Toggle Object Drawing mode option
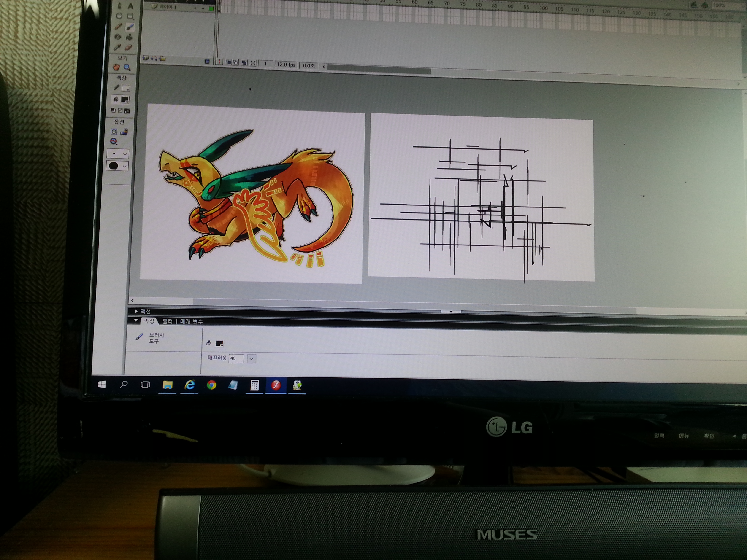747x560 pixels. tap(114, 132)
